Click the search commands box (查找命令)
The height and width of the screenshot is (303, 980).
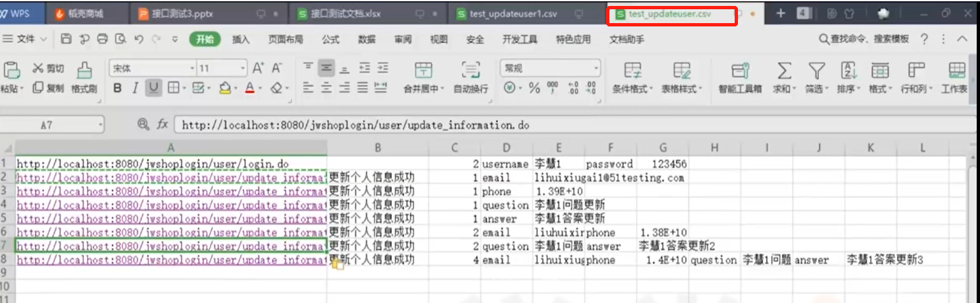[x=863, y=40]
